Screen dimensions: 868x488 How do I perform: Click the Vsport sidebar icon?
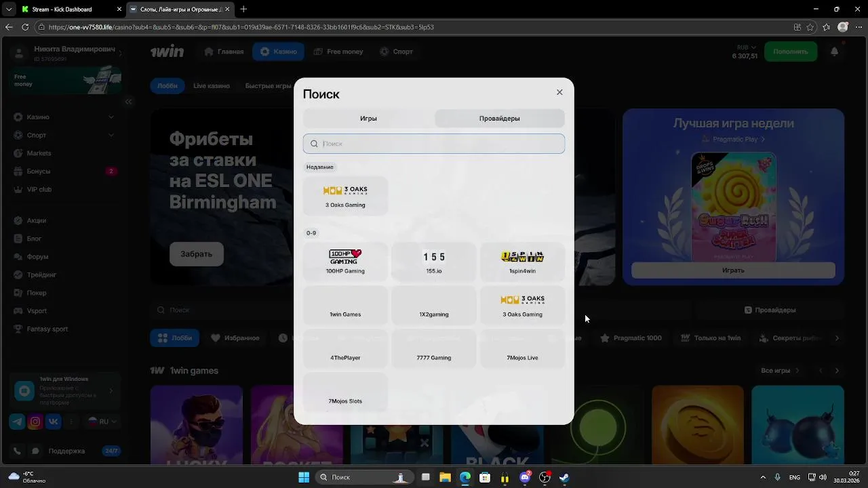click(18, 311)
